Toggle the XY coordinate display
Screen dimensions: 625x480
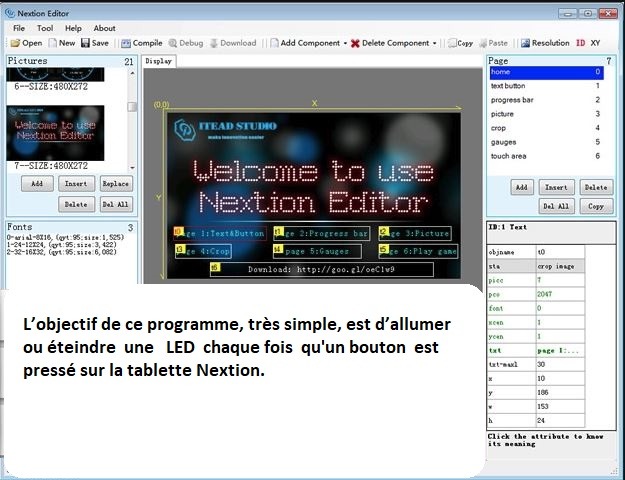pos(596,43)
